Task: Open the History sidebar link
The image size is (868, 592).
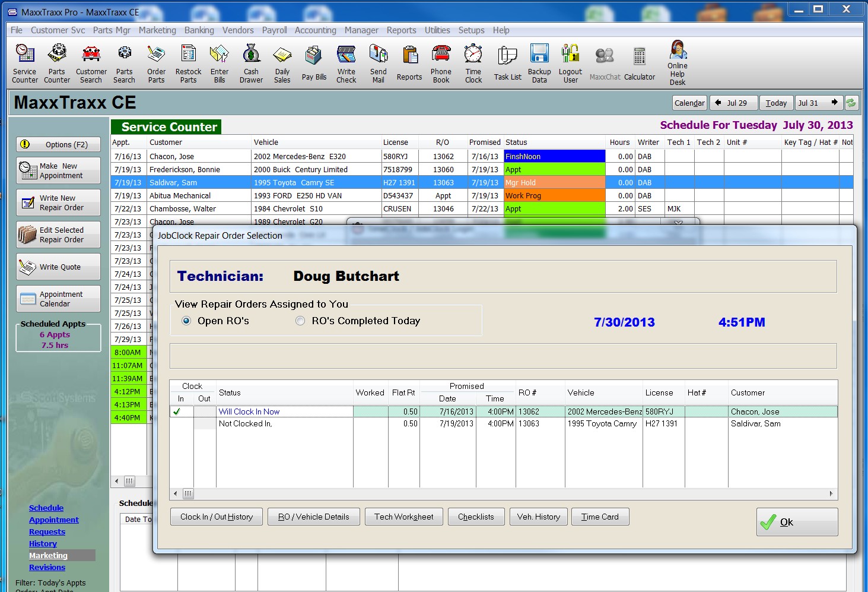Action: 43,543
